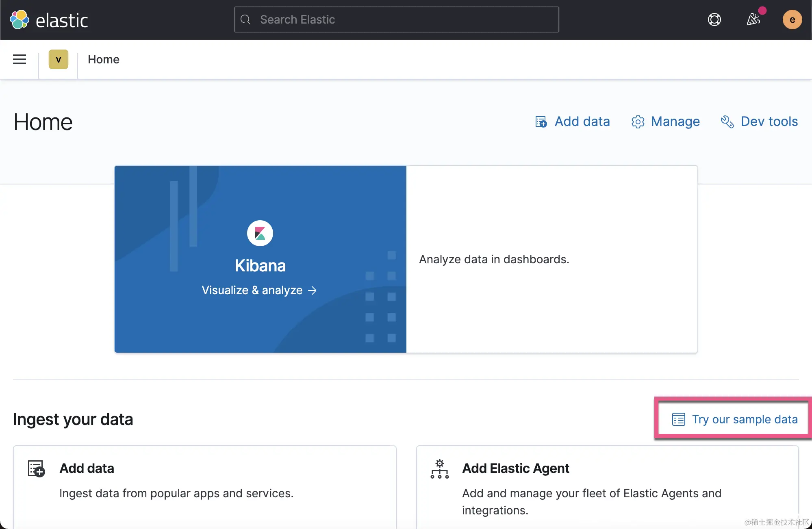The width and height of the screenshot is (812, 529).
Task: Select the Add Elastic Agent card title
Action: click(515, 468)
